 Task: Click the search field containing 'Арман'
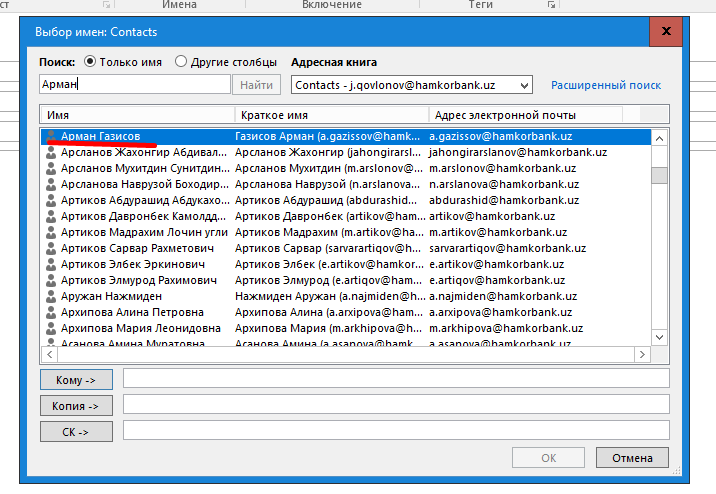(135, 84)
